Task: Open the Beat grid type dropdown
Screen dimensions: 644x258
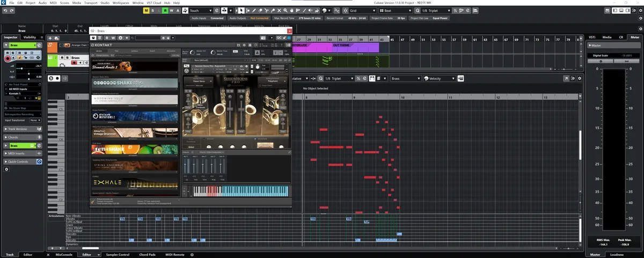Action: point(396,10)
